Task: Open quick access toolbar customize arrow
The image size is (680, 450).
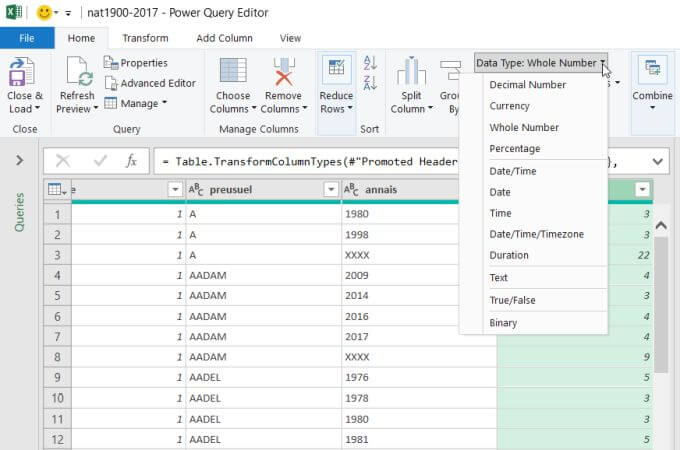Action: (x=68, y=13)
